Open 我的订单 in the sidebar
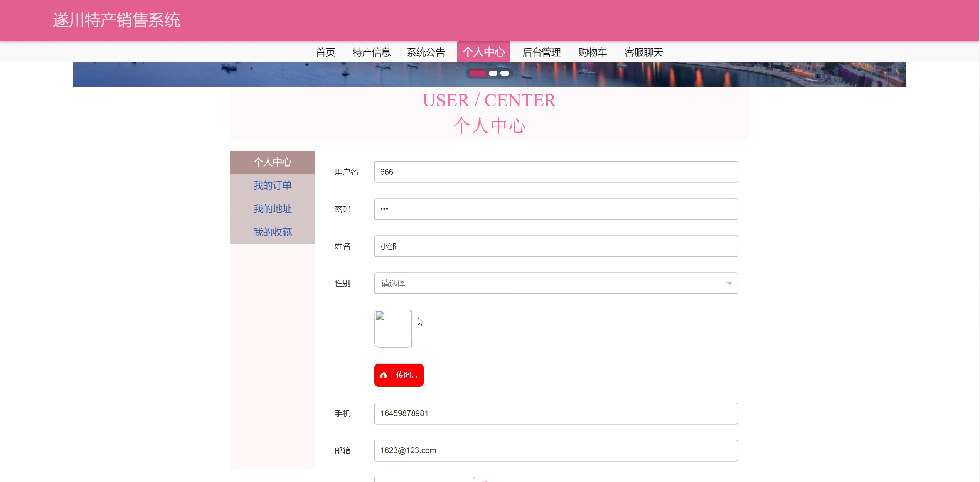This screenshot has width=980, height=482. [273, 185]
